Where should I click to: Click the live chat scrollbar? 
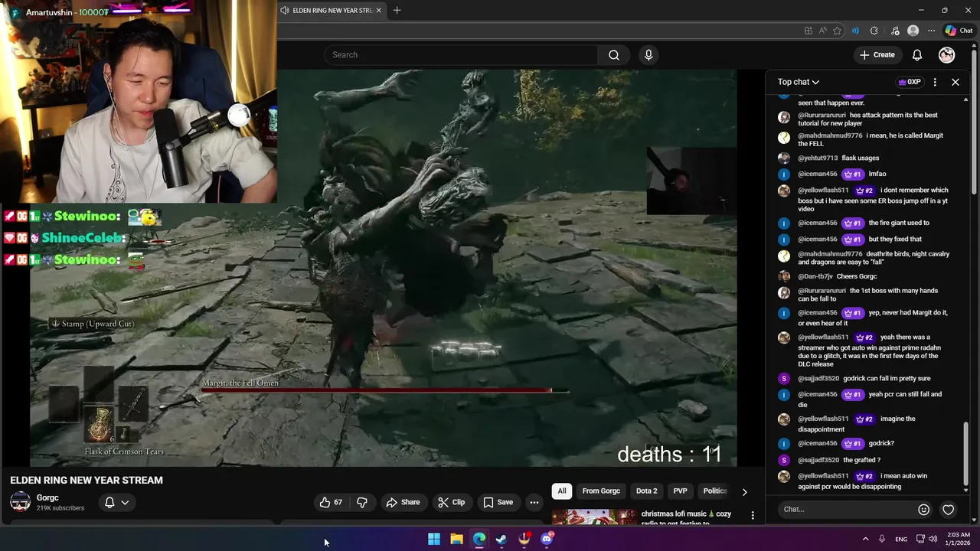(x=966, y=457)
